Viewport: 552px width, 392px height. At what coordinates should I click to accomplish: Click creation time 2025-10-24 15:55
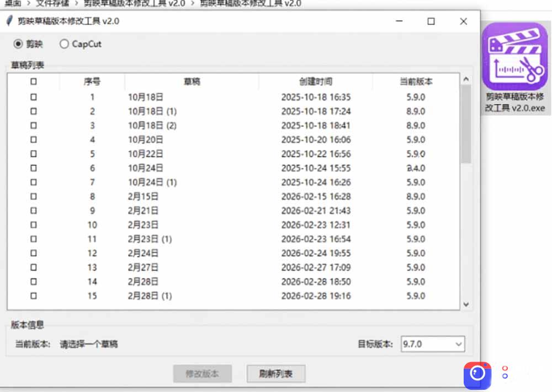click(x=316, y=168)
